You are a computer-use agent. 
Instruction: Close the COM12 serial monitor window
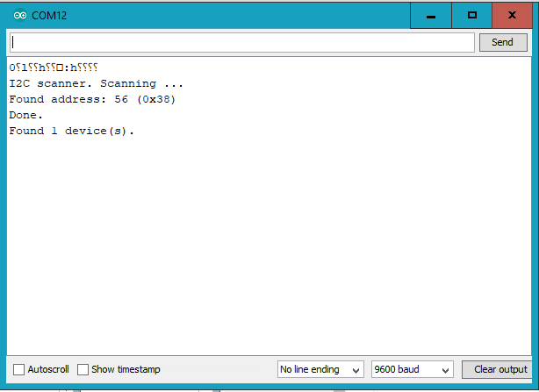click(512, 16)
